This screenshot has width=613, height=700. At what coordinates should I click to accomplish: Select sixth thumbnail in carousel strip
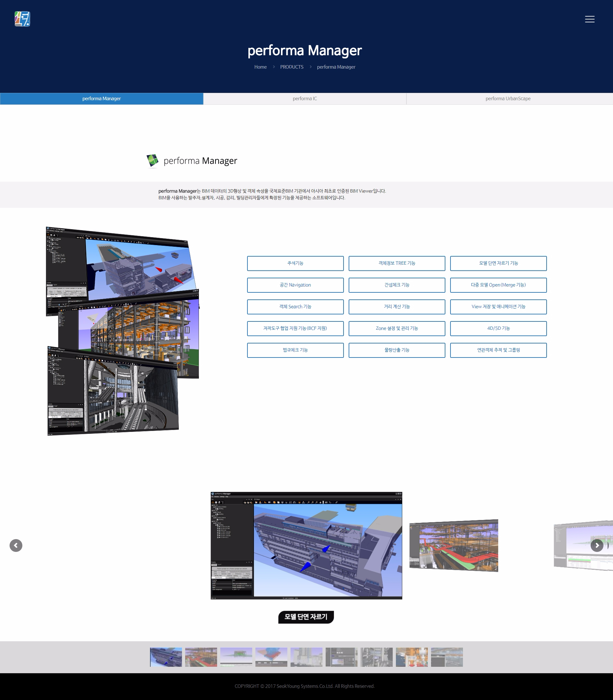coord(341,657)
